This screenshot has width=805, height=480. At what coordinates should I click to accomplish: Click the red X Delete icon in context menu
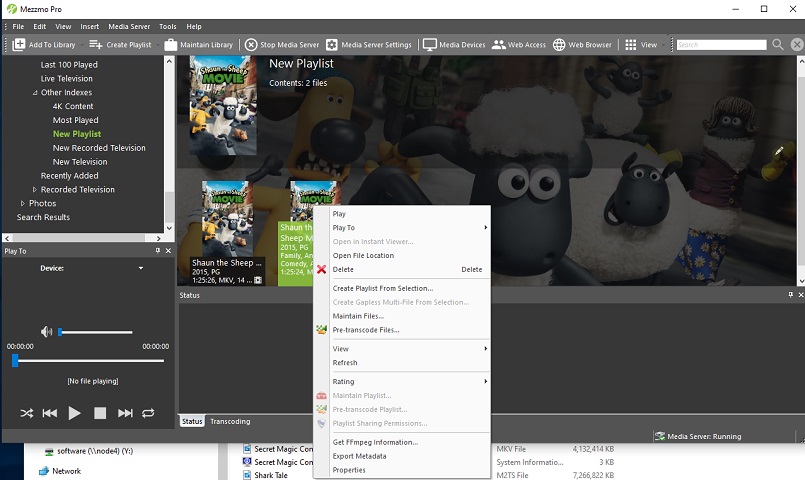pyautogui.click(x=321, y=269)
